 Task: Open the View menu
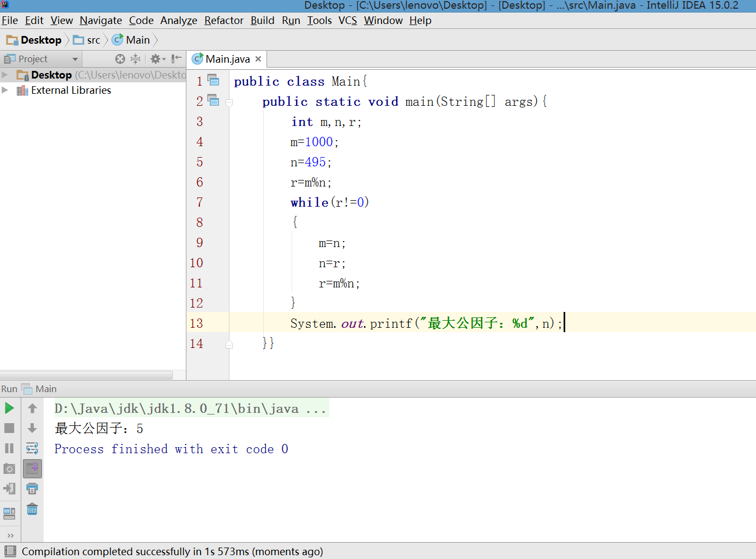(x=62, y=20)
